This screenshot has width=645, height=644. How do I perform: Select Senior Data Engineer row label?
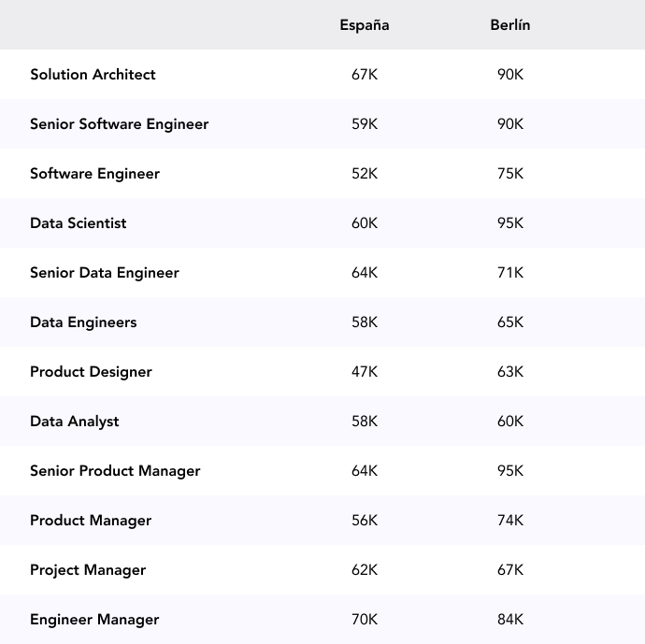(x=104, y=273)
